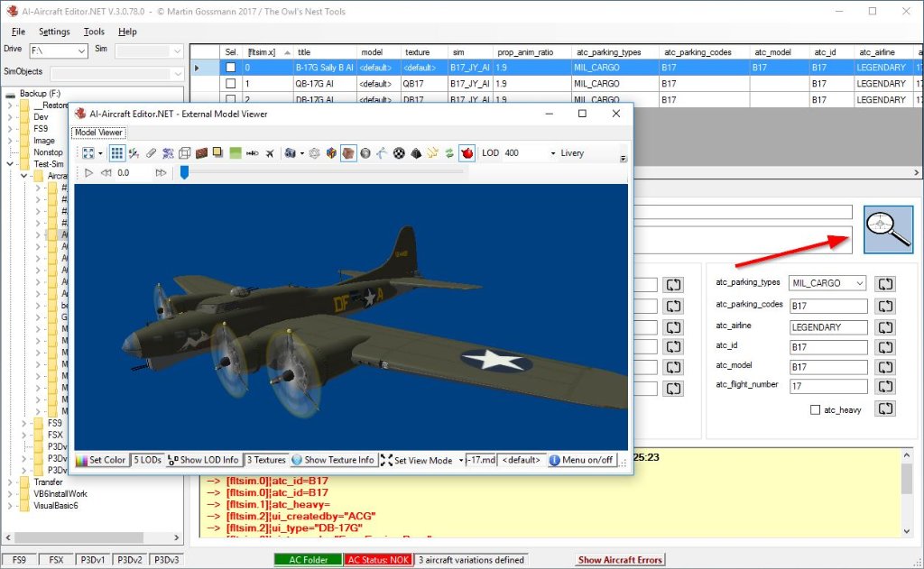This screenshot has width=924, height=569.
Task: Click the Set Color swatch button
Action: pyautogui.click(x=101, y=460)
